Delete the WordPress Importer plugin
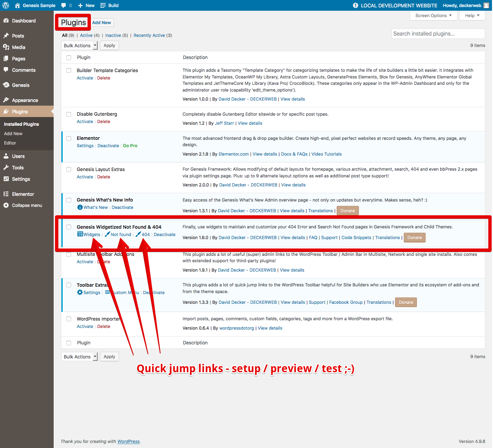The width and height of the screenshot is (493, 448). pos(104,327)
